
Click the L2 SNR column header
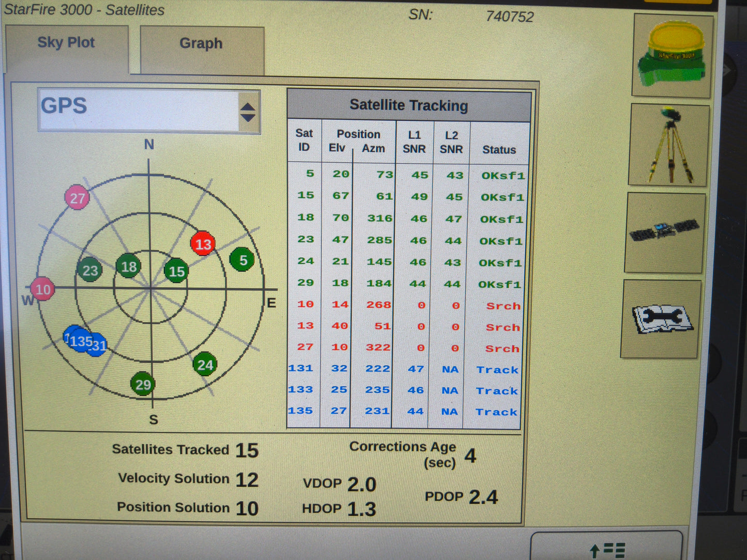[451, 143]
